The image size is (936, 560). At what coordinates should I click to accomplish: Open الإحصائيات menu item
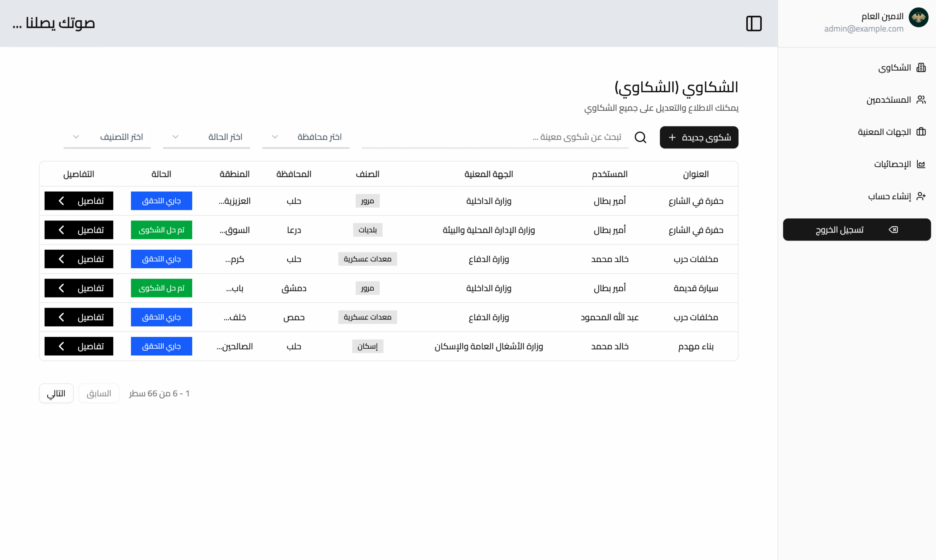(892, 164)
